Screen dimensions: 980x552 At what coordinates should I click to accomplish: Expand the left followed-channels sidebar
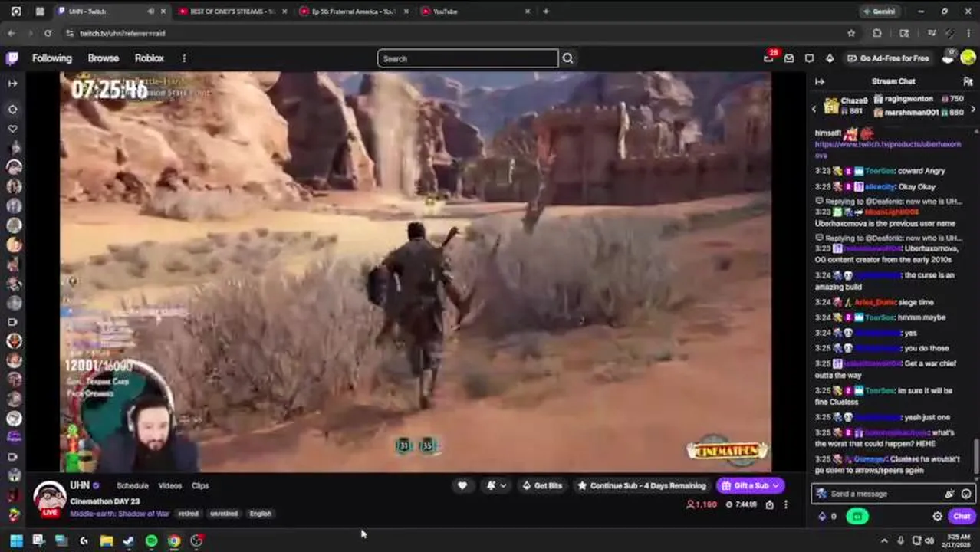click(x=12, y=83)
